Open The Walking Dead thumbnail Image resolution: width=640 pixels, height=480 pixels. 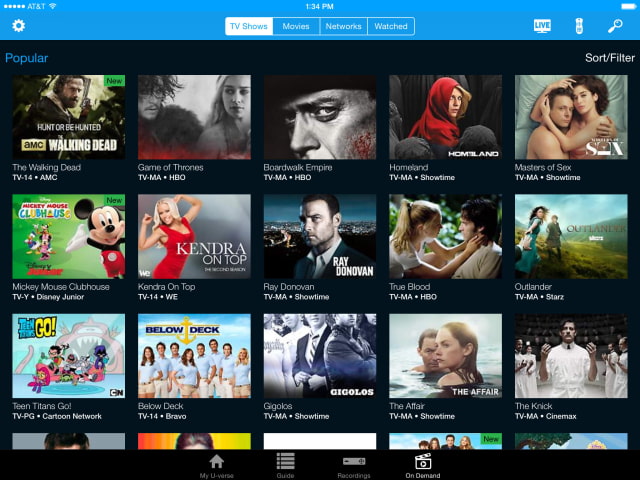pyautogui.click(x=69, y=117)
